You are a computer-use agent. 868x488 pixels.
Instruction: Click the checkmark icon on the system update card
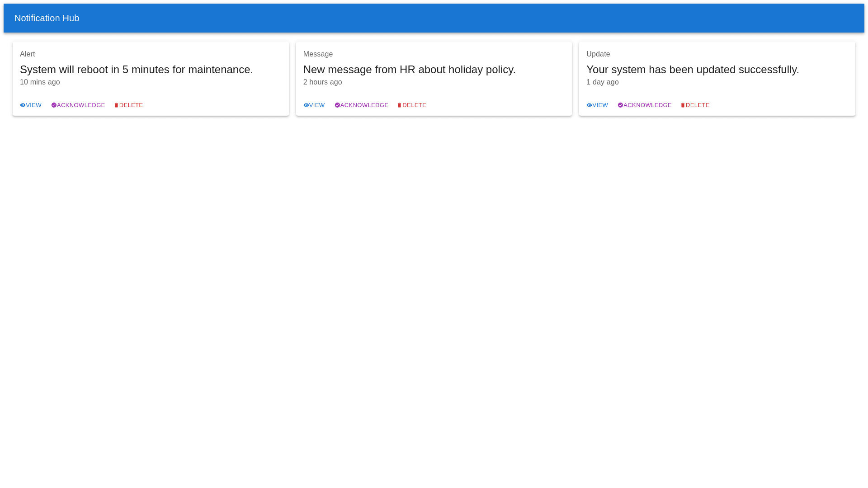620,105
